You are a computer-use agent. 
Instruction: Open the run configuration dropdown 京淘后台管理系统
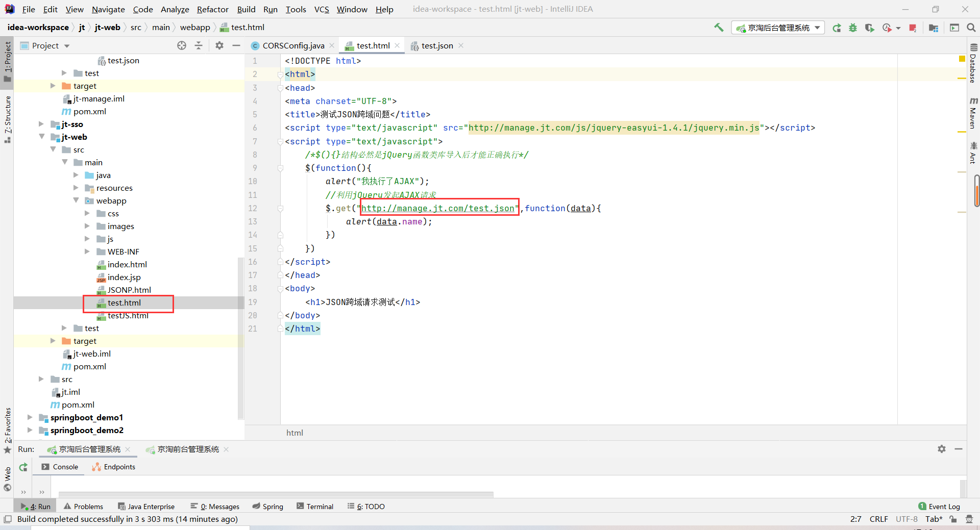pyautogui.click(x=778, y=28)
